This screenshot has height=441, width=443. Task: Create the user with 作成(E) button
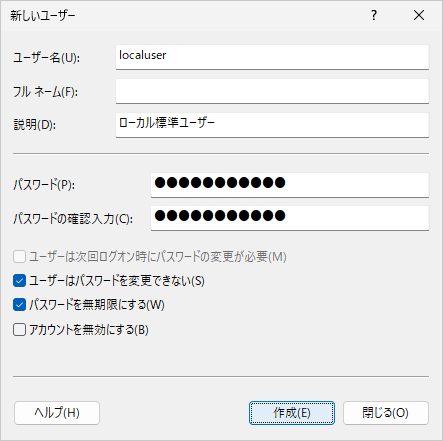pos(292,413)
